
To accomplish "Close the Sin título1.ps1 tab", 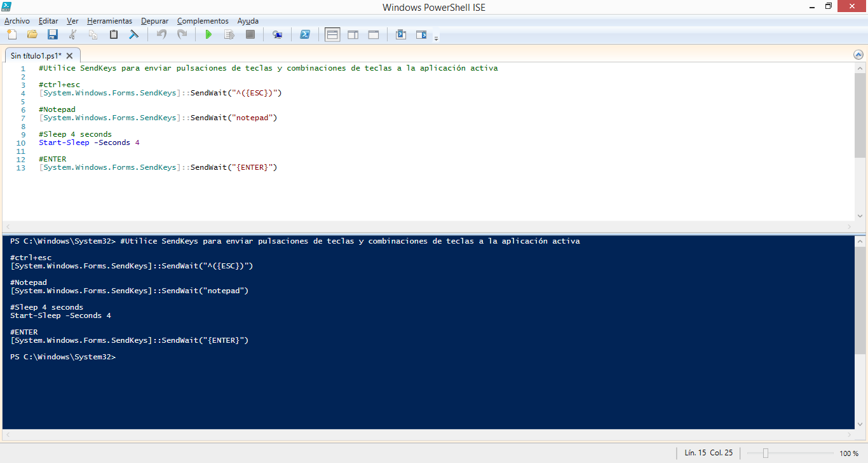I will 70,56.
